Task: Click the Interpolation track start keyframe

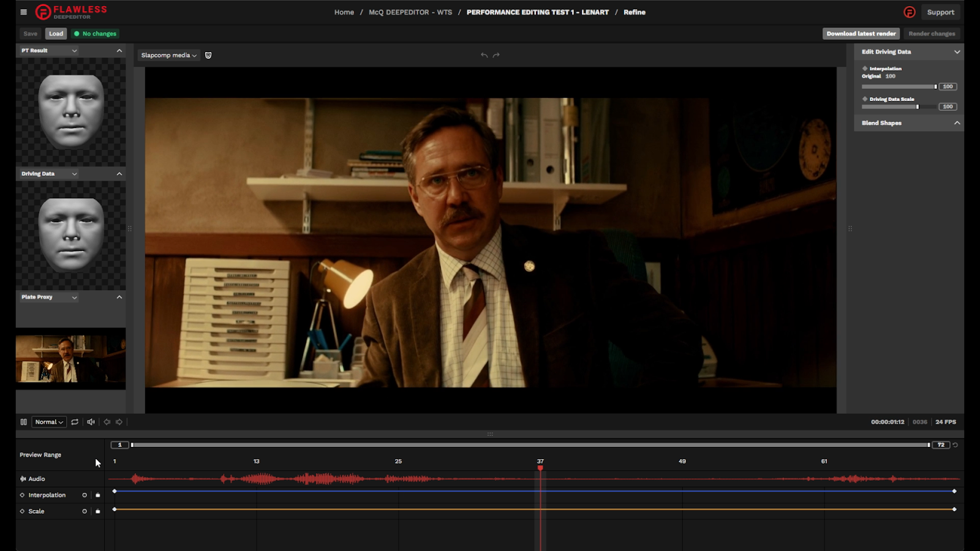Action: pos(115,491)
